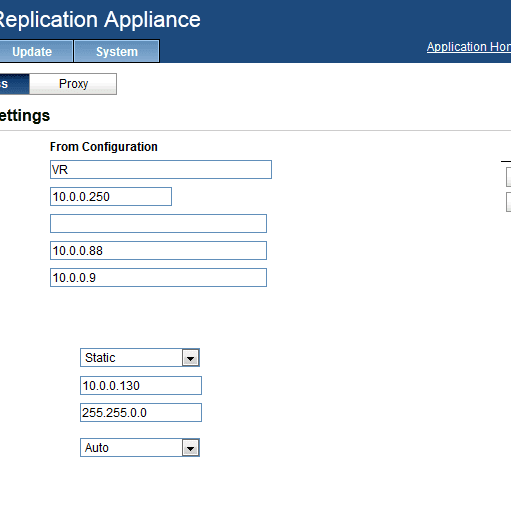Click the 255.255.0.0 netmask field
The image size is (511, 511).
click(x=141, y=412)
